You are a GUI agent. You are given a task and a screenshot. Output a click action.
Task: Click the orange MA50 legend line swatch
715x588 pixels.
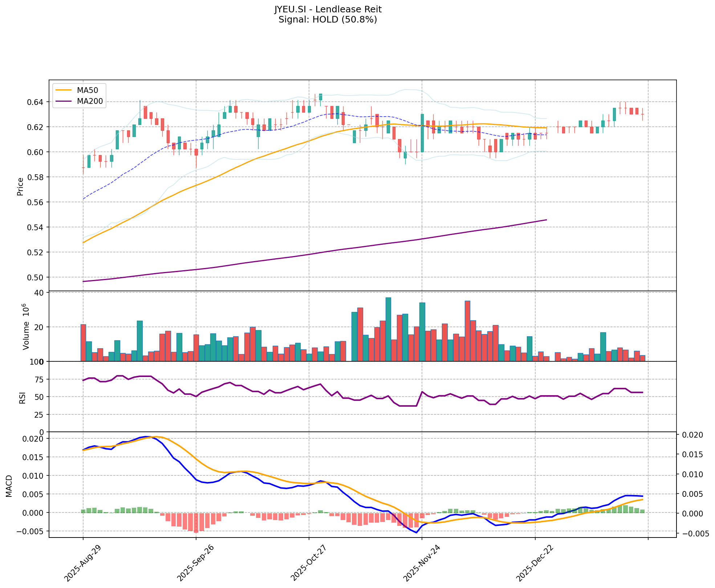pyautogui.click(x=64, y=90)
